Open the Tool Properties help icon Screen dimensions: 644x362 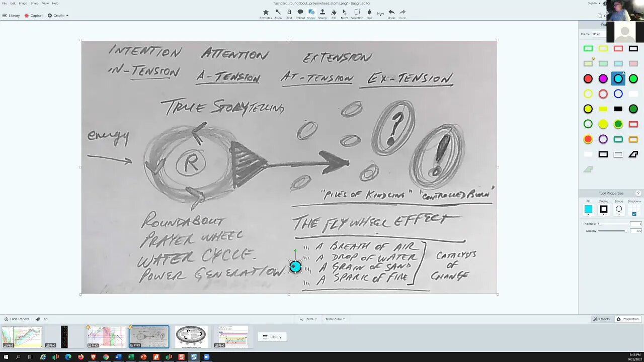638,193
